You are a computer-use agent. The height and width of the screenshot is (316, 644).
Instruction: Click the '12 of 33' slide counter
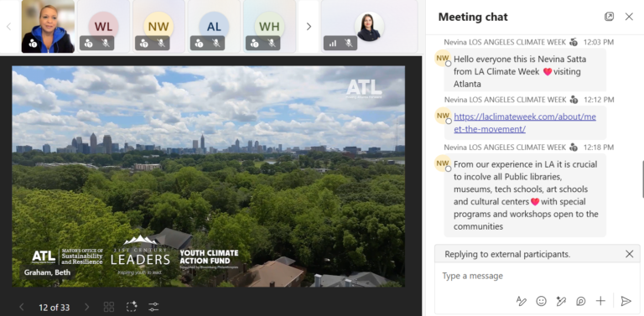click(55, 308)
